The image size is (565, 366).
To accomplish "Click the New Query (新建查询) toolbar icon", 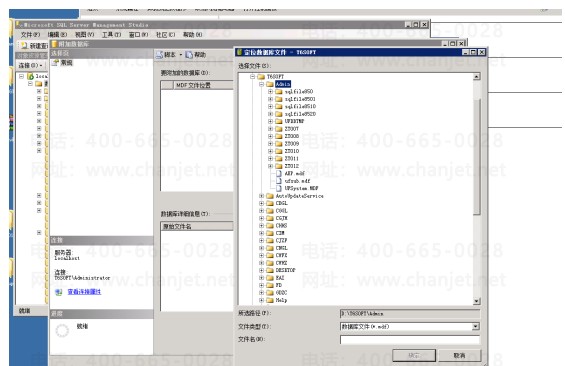I will pyautogui.click(x=24, y=45).
